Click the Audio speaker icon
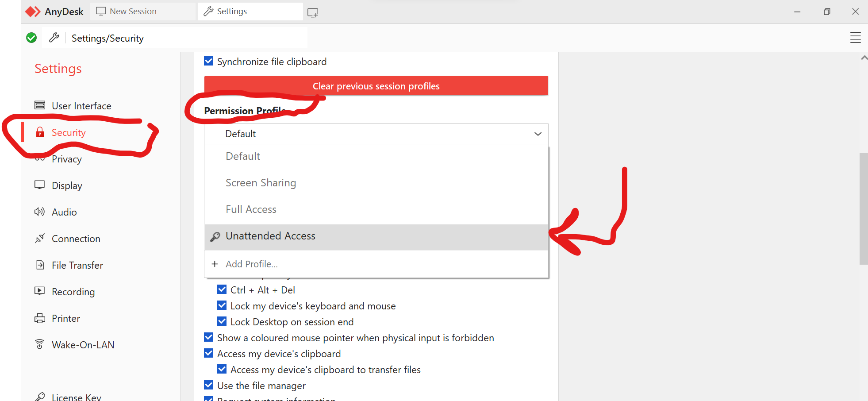This screenshot has height=401, width=868. tap(40, 212)
